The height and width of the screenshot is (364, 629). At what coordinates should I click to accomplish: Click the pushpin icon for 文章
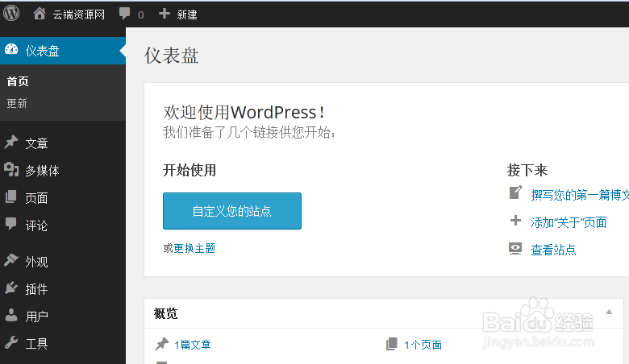click(11, 142)
